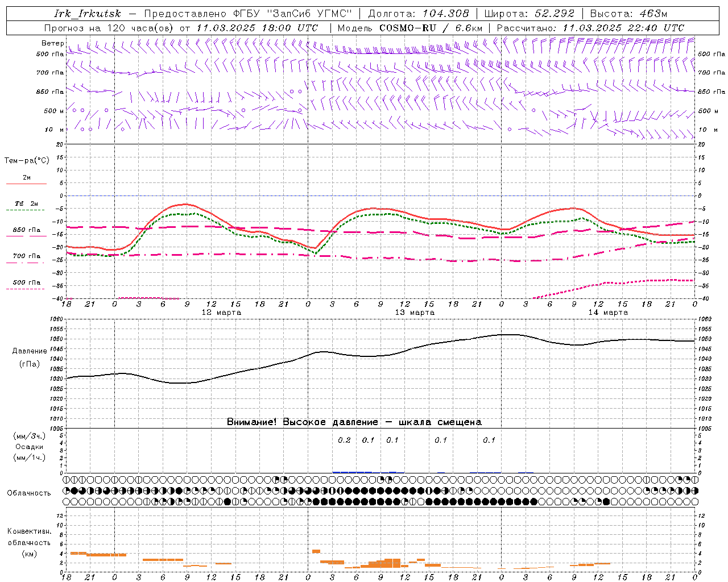728x582 pixels.
Task: Click the Irk_Irkutsk station title
Action: [x=88, y=14]
